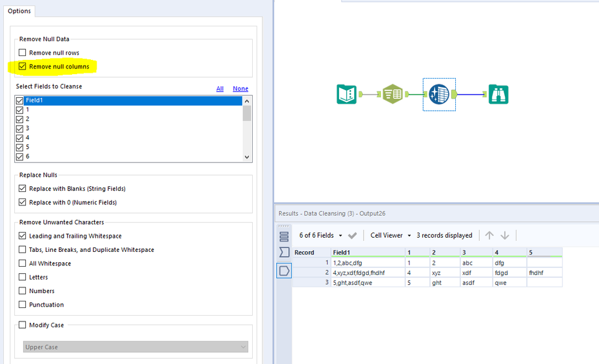
Task: Toggle Leading and Trailing Whitespace option
Action: tap(23, 236)
